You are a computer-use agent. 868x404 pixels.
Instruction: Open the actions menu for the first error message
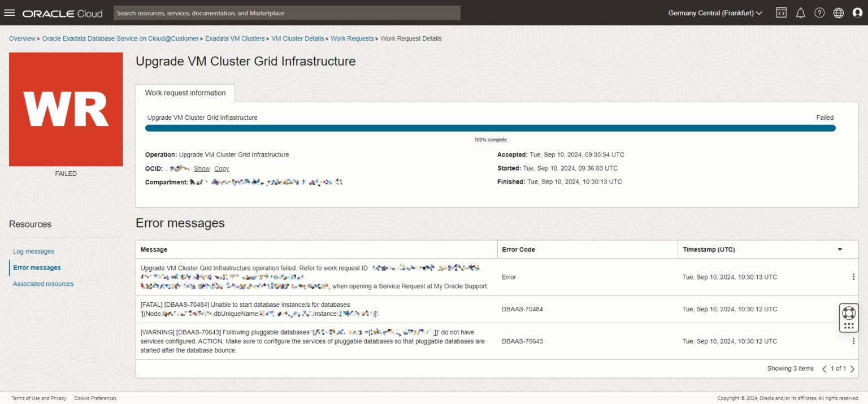click(853, 277)
